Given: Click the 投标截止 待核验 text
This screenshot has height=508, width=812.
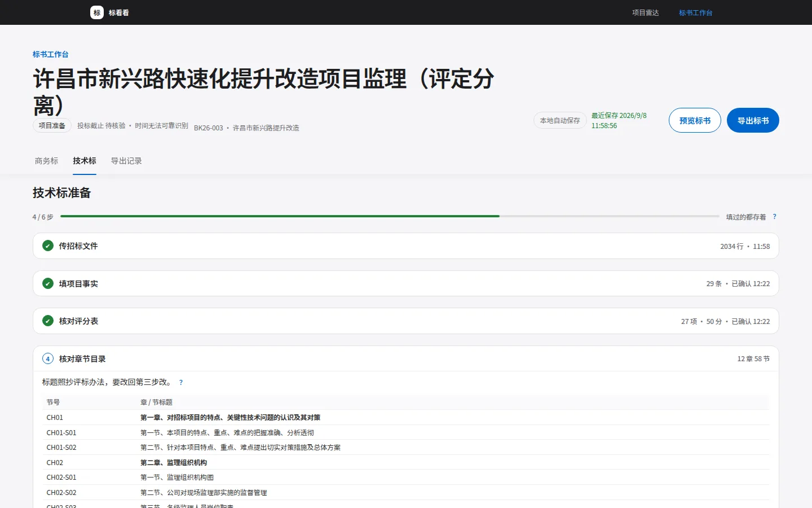Looking at the screenshot, I should point(101,125).
